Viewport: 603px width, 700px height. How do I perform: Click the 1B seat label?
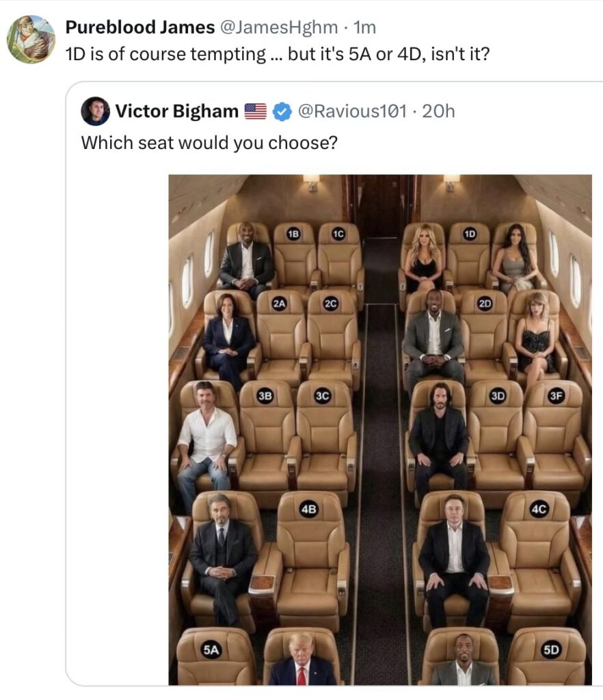293,234
